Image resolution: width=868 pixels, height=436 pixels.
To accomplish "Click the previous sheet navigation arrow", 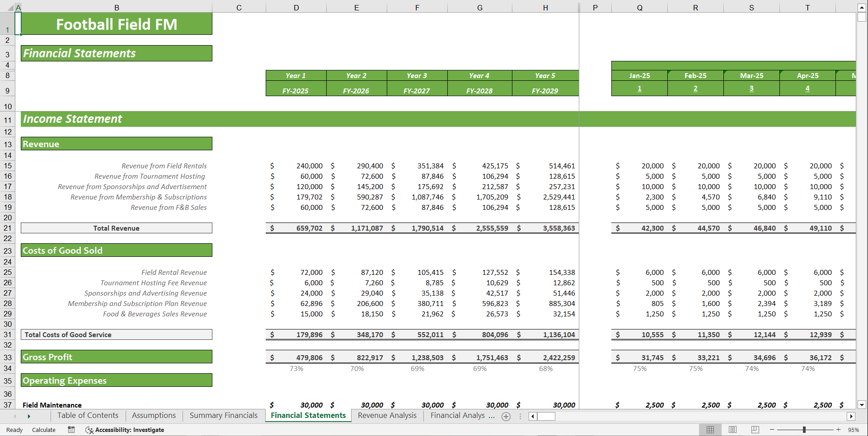I will 15,416.
